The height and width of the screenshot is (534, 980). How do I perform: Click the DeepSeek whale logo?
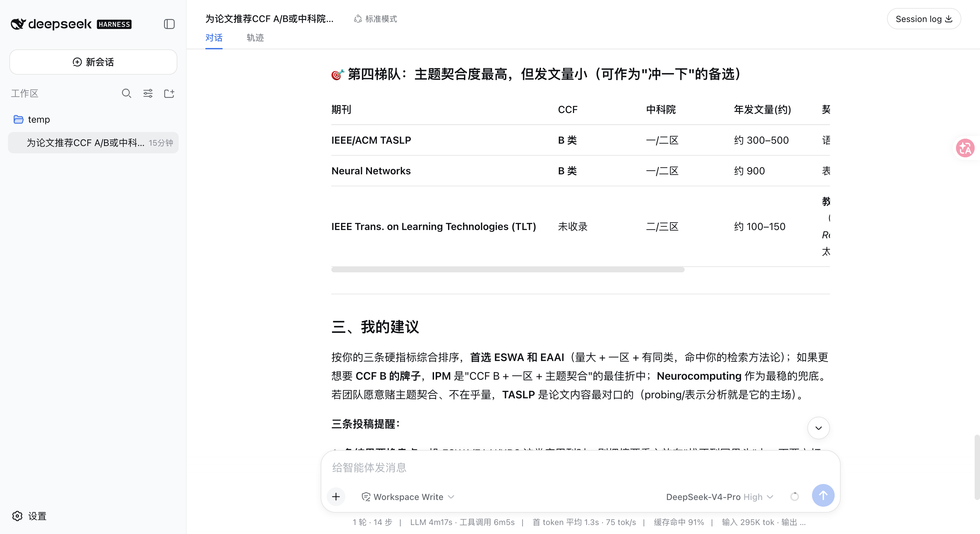pos(18,24)
